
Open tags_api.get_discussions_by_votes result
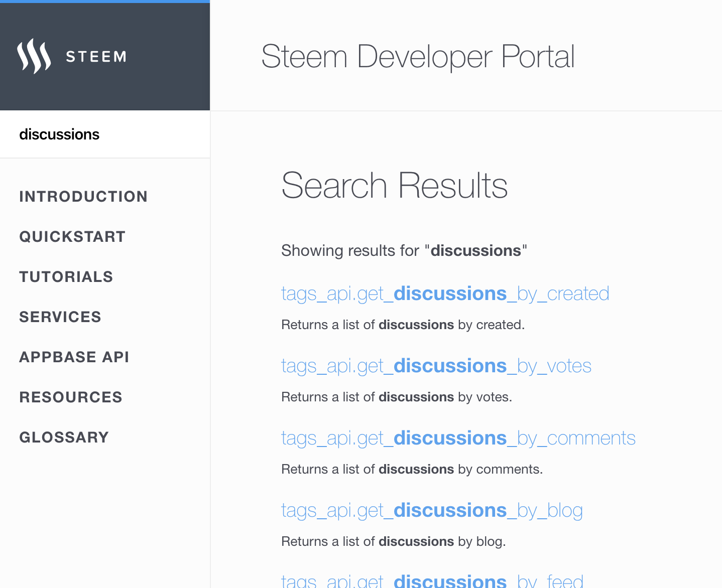tap(436, 366)
